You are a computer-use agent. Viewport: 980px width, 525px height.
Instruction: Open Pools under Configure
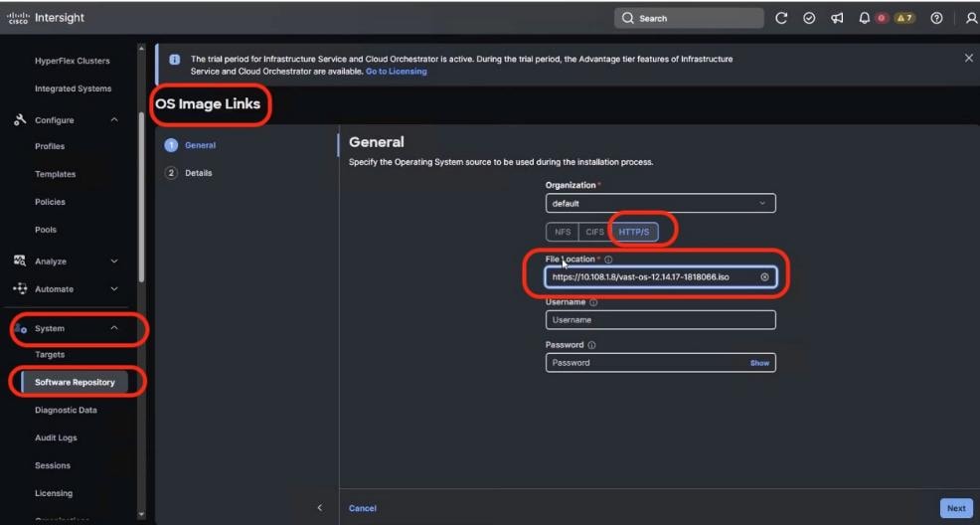click(x=46, y=230)
